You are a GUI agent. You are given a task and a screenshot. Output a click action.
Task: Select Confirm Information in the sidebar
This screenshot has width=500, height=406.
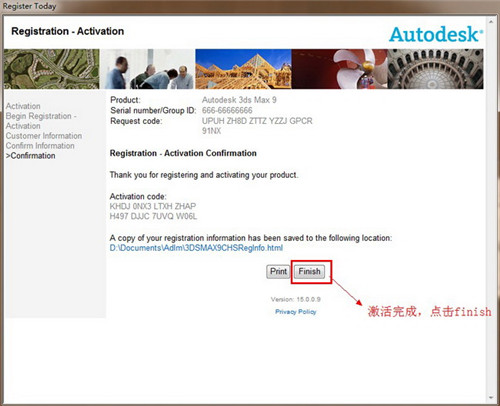(40, 146)
